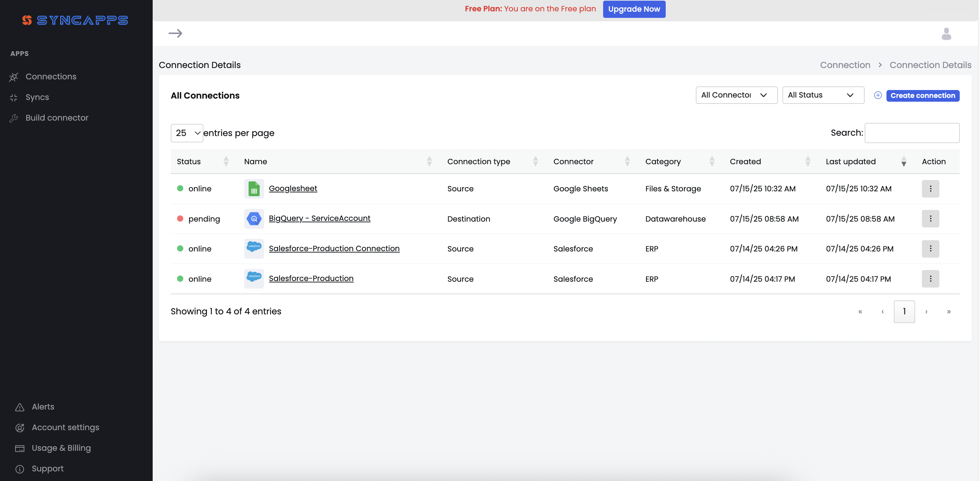Viewport: 980px width, 481px height.
Task: Click the Google Sheets icon in Googlesheet row
Action: tap(254, 189)
